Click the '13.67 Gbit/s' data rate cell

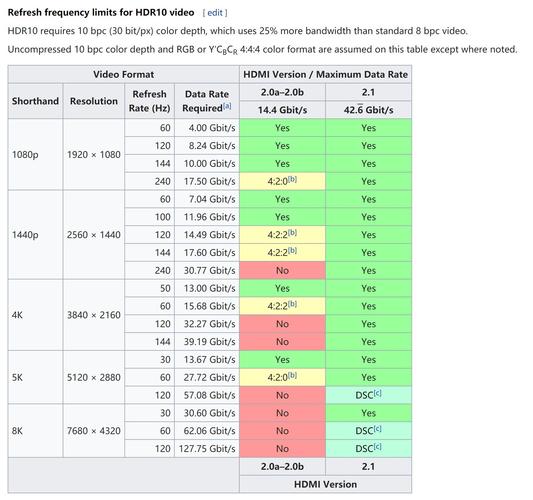pos(207,360)
